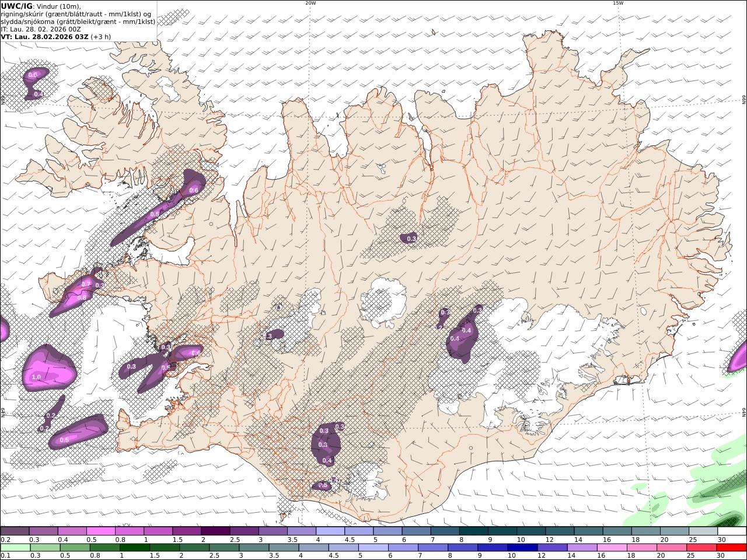Viewport: 747px width, 560px height.
Task: Click the darkest green rain swatch labeled 1
Action: 134,548
